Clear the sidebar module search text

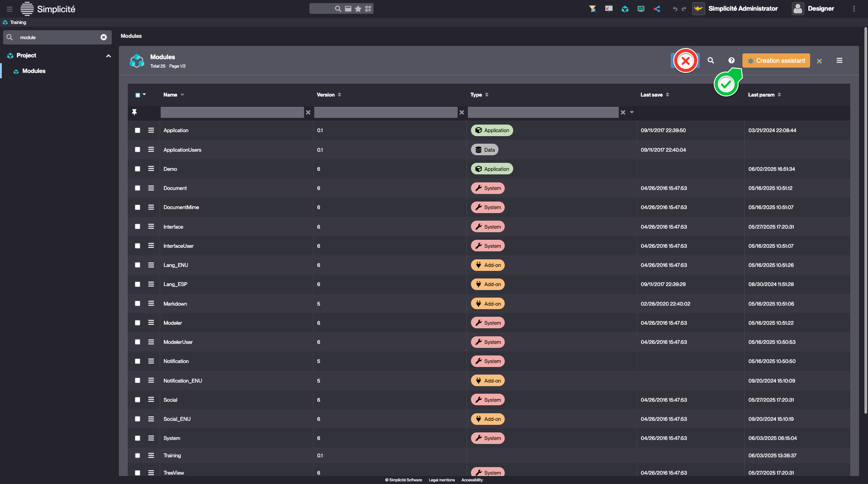coord(104,37)
